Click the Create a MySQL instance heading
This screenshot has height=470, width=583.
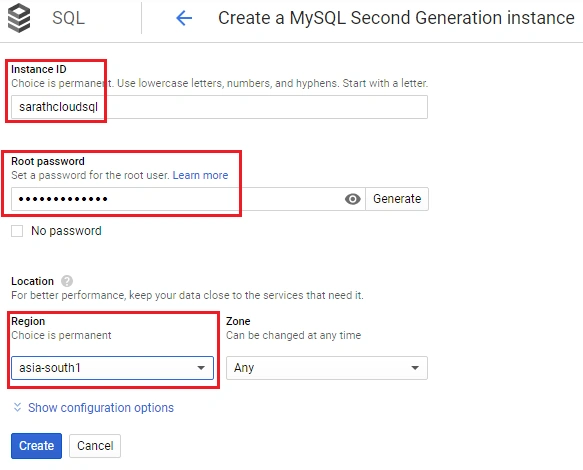tap(396, 18)
